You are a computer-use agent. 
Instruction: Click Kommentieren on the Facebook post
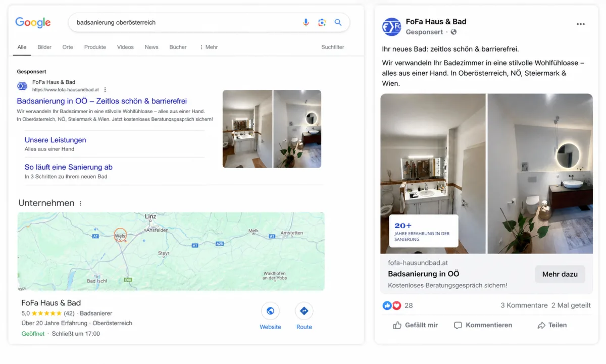point(483,325)
